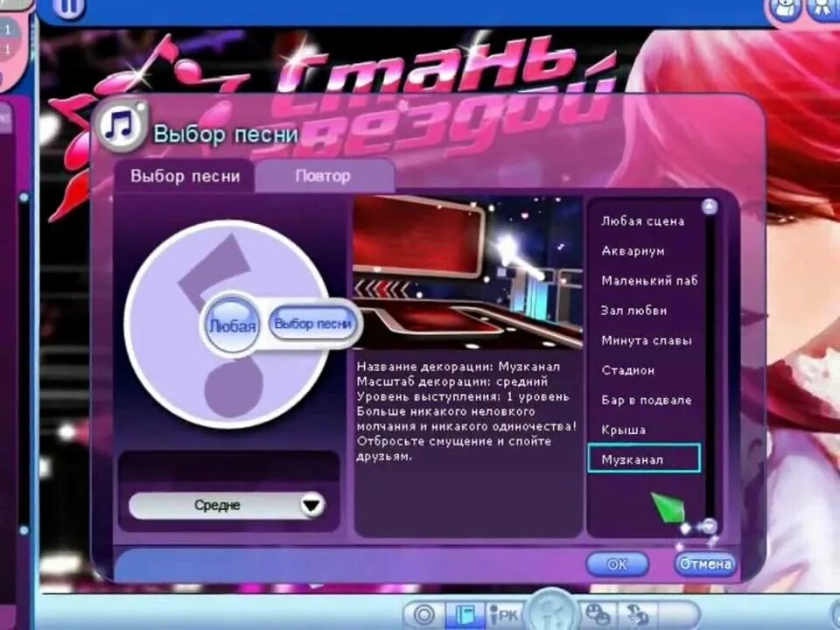Image resolution: width=840 pixels, height=630 pixels.
Task: Click the Выбор песни pill button
Action: [x=313, y=324]
